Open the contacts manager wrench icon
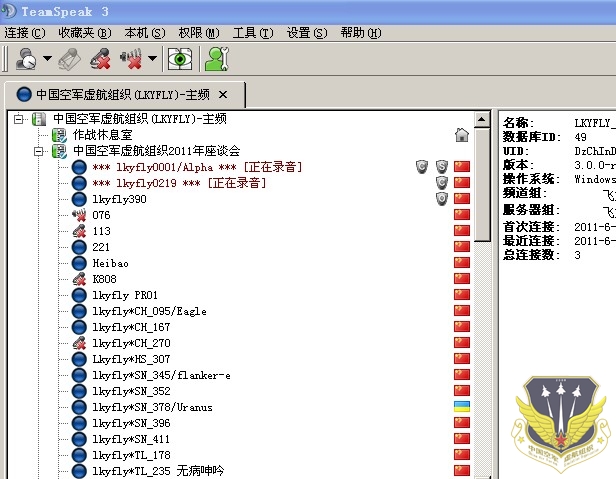The height and width of the screenshot is (479, 616). click(x=216, y=59)
